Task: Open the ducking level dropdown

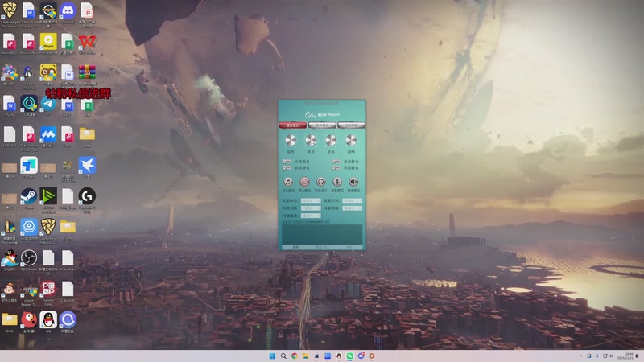Action: click(x=352, y=208)
